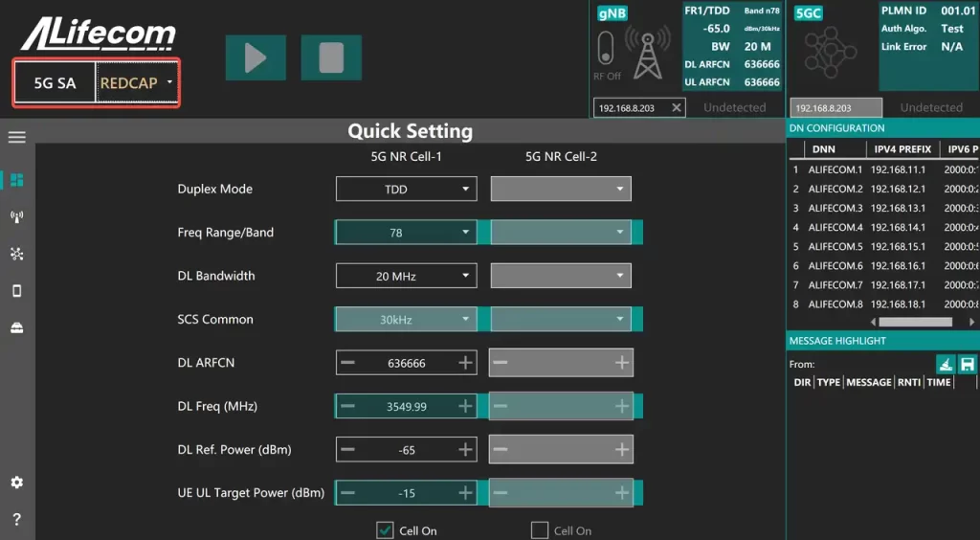This screenshot has height=540, width=980.
Task: Open the REDCAP mode dropdown
Action: coord(137,83)
